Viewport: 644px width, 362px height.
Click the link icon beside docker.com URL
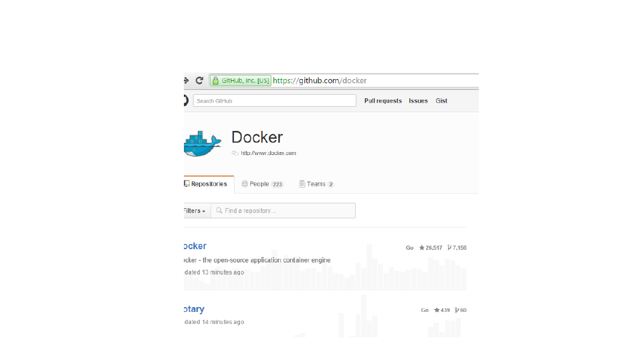point(235,153)
